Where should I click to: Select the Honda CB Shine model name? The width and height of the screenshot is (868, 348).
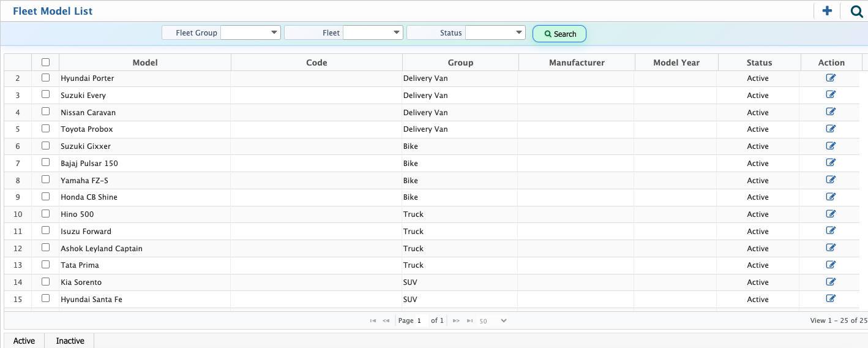click(x=89, y=197)
